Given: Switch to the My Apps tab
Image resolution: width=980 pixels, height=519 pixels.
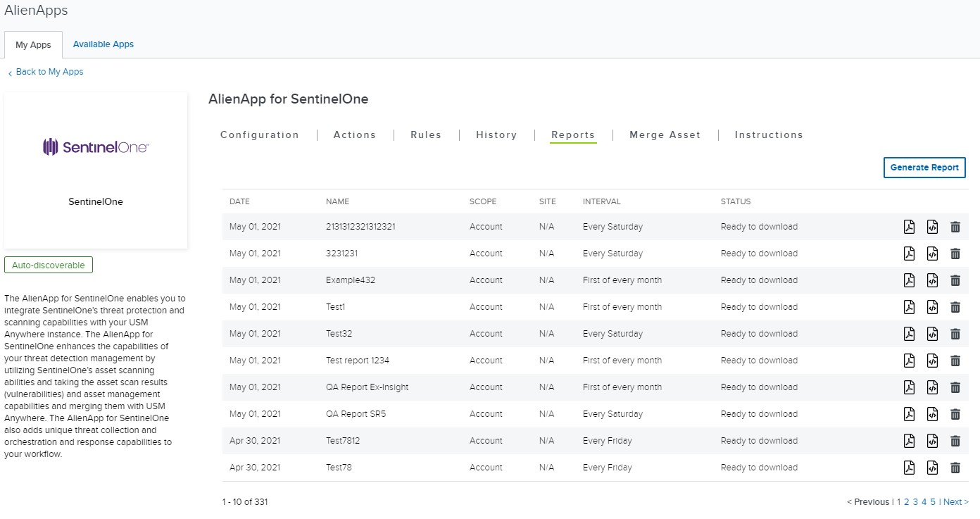Looking at the screenshot, I should point(33,44).
